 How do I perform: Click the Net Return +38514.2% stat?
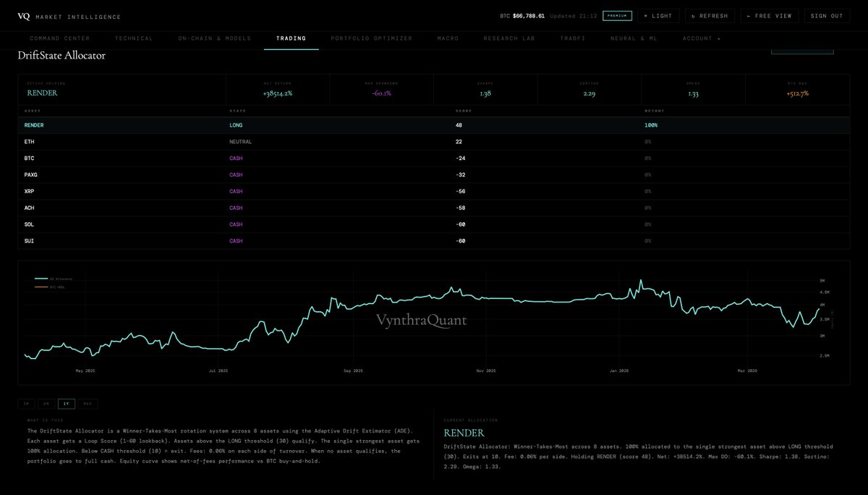click(x=278, y=90)
